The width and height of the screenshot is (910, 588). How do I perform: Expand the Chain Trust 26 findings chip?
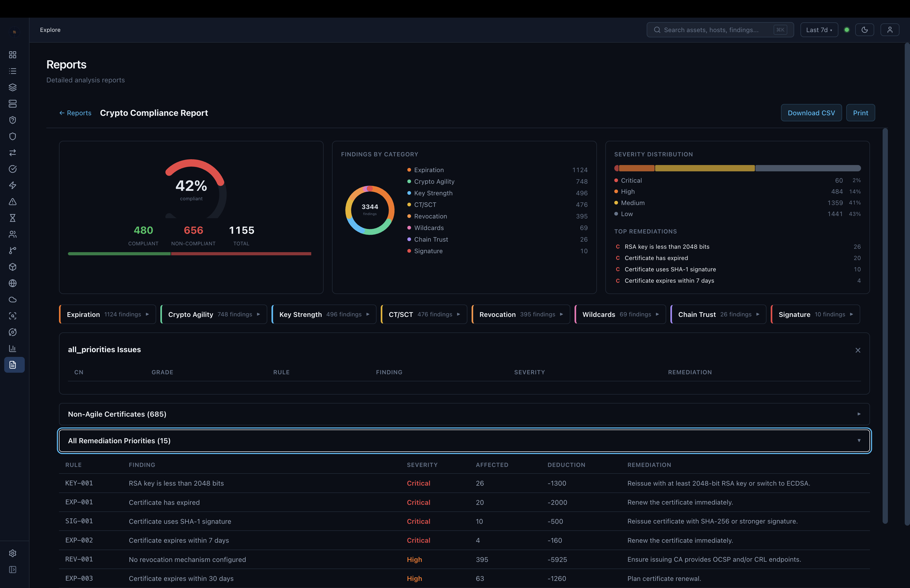tap(718, 314)
